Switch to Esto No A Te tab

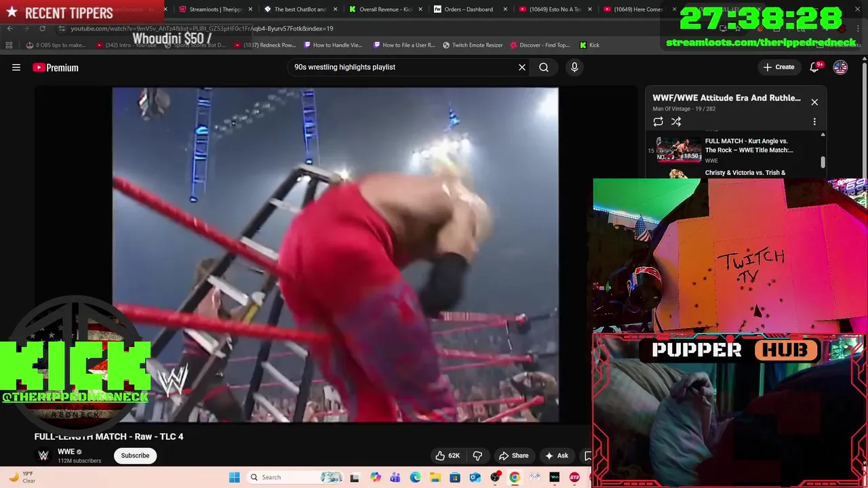555,9
